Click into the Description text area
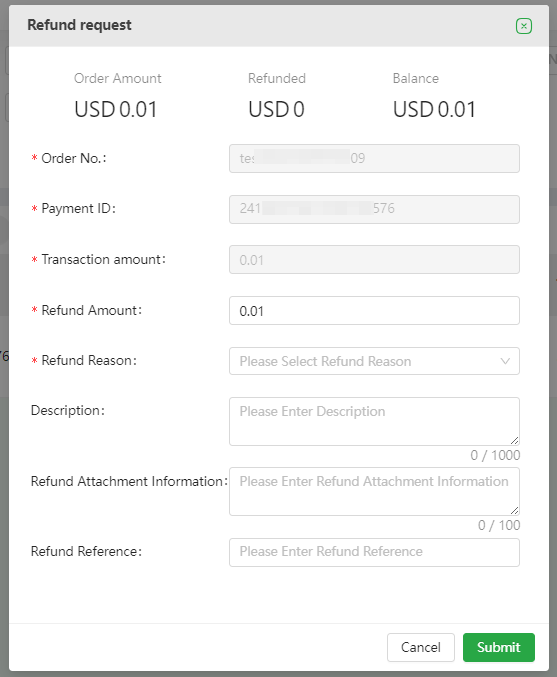Viewport: 557px width, 677px height. pos(374,421)
